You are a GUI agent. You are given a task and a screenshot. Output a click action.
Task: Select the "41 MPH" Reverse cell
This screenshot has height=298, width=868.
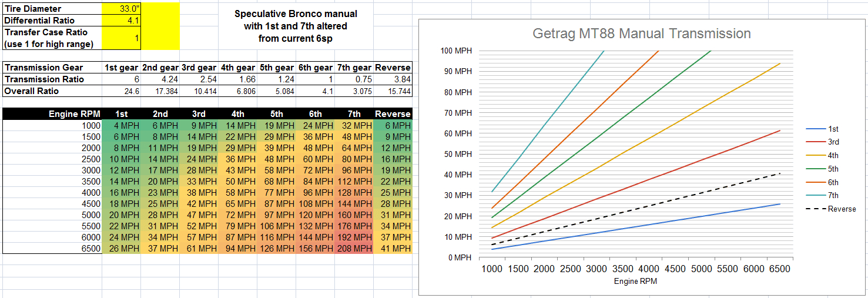[x=393, y=249]
